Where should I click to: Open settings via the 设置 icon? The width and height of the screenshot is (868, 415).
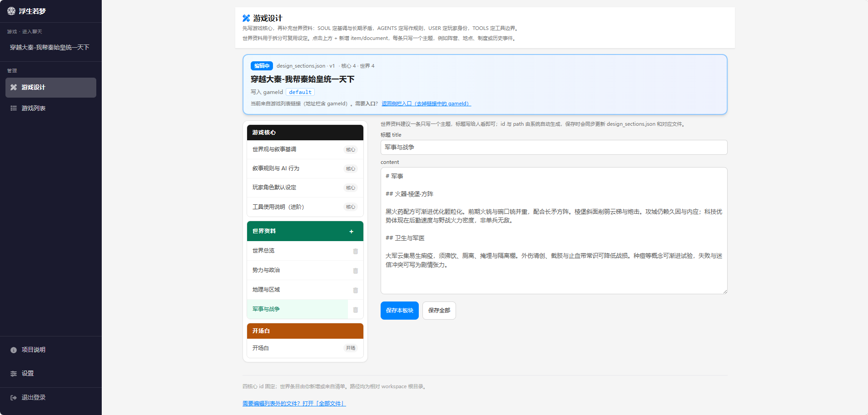tap(13, 373)
